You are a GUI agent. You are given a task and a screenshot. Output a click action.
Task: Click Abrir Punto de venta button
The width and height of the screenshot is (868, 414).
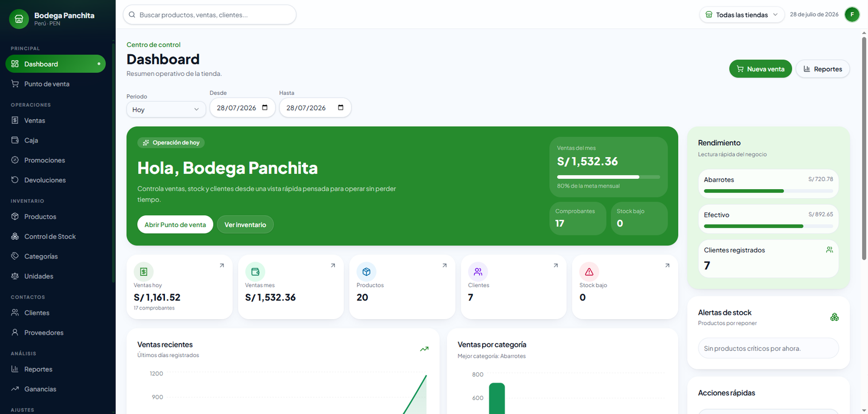[x=175, y=224]
